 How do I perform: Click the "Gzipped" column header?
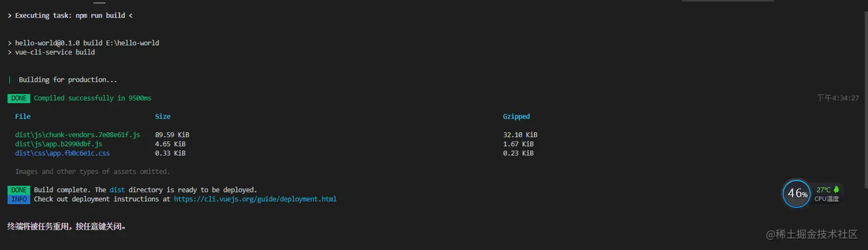pos(516,116)
